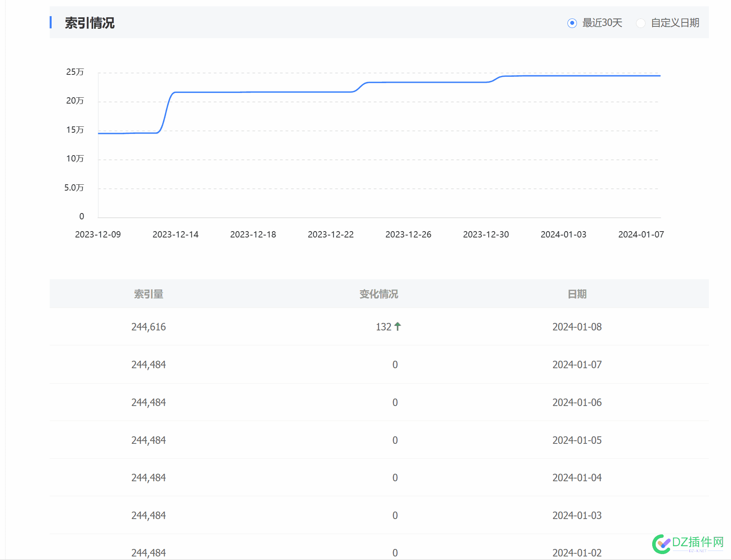Click the change value 0 in the 2024-01-05 row
The width and height of the screenshot is (731, 560).
[395, 440]
